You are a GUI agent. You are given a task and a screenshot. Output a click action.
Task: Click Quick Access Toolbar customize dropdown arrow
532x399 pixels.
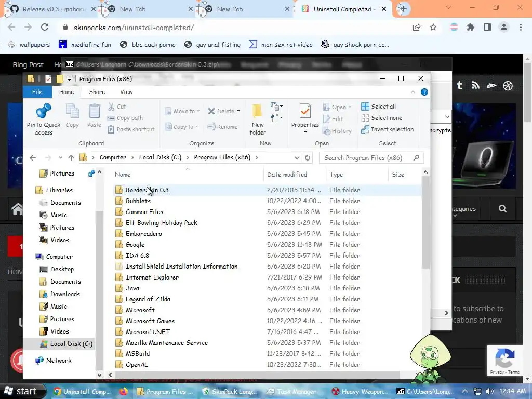coord(69,79)
